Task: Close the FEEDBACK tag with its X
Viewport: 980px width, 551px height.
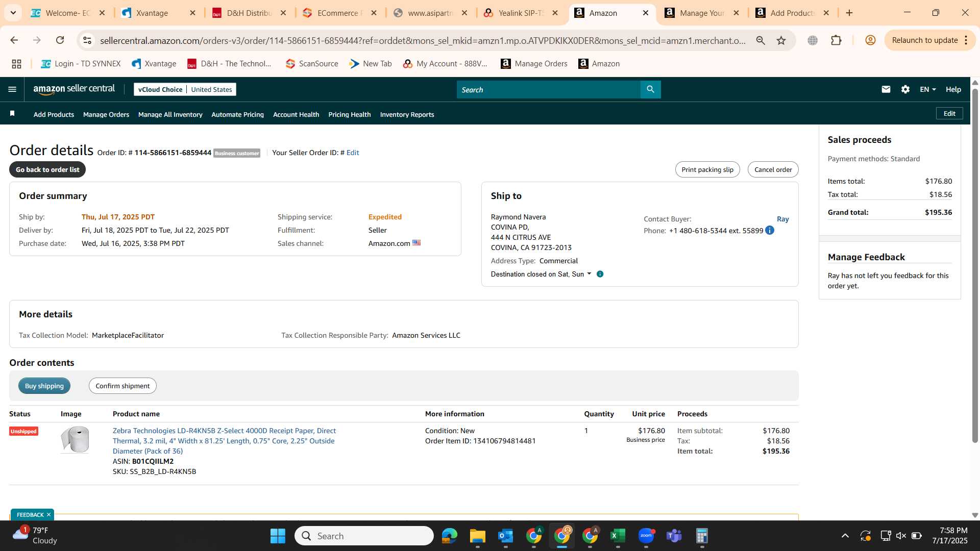Action: (x=48, y=515)
